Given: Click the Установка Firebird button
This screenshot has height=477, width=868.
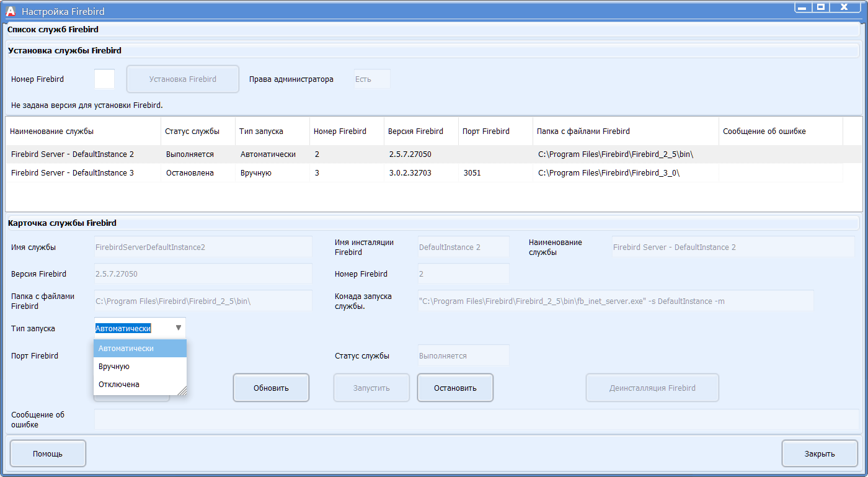Looking at the screenshot, I should [183, 79].
